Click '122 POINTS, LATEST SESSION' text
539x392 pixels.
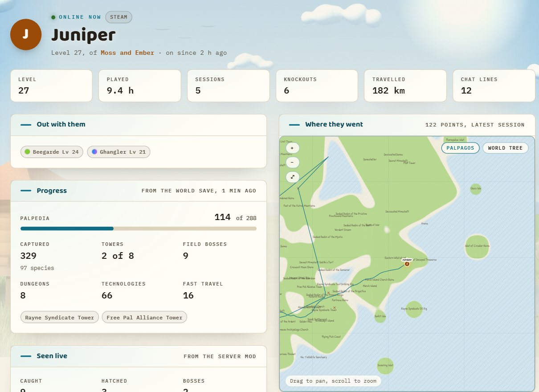click(475, 125)
